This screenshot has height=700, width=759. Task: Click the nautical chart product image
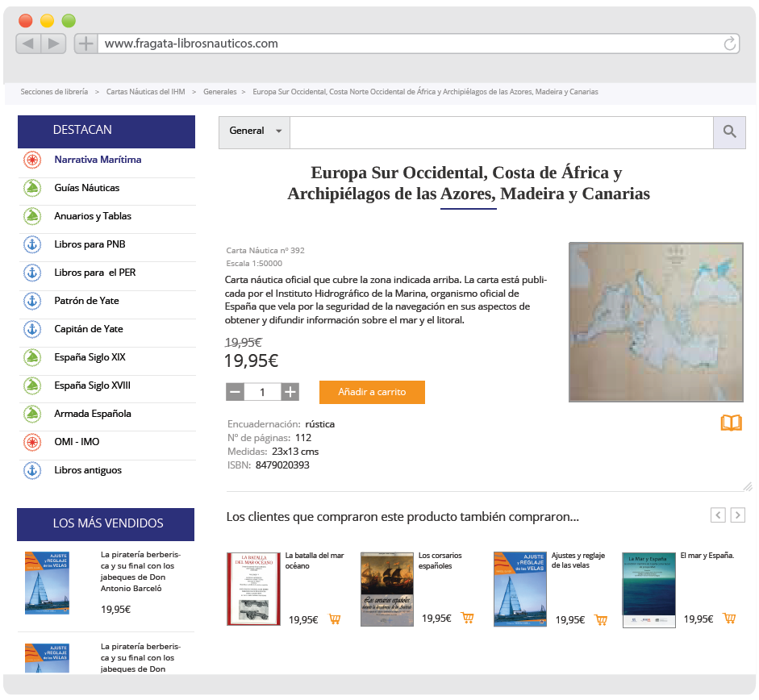coord(656,323)
